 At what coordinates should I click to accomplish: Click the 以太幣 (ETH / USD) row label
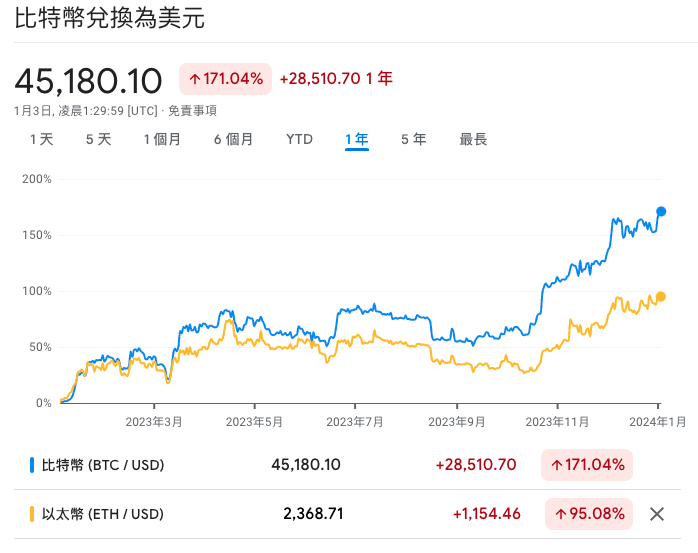pyautogui.click(x=102, y=514)
